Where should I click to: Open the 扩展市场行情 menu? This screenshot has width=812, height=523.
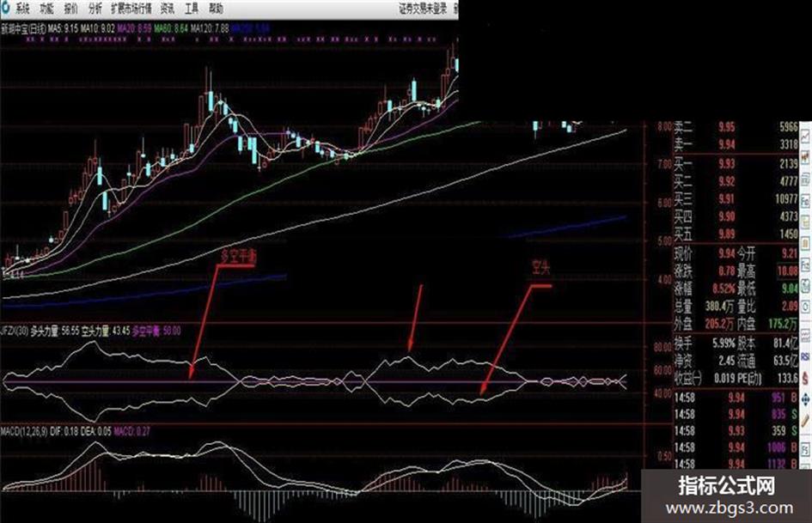tap(131, 9)
